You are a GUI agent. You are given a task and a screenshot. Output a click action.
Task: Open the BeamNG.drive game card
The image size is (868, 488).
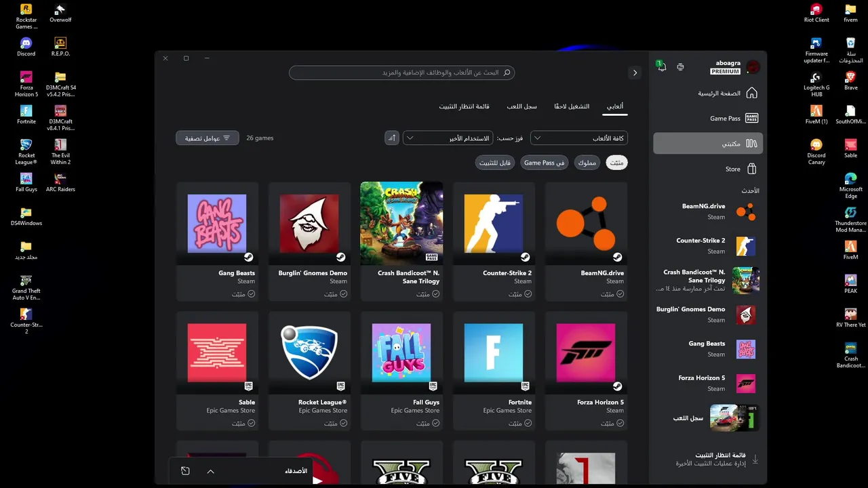586,241
